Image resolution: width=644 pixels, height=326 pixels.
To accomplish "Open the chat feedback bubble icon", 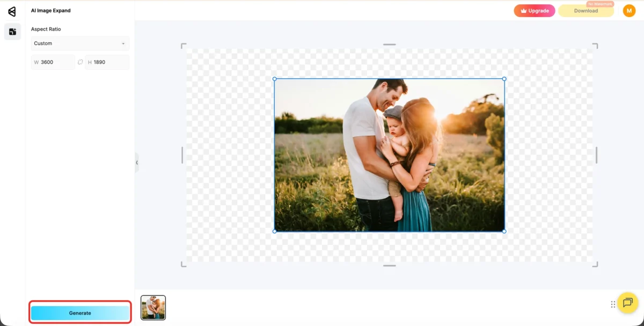I will coord(627,303).
